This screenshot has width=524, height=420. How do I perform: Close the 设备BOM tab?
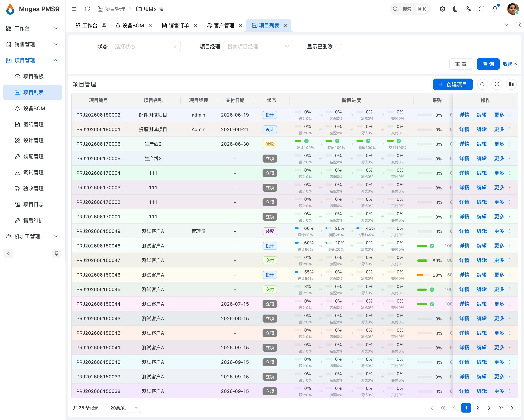click(x=150, y=25)
